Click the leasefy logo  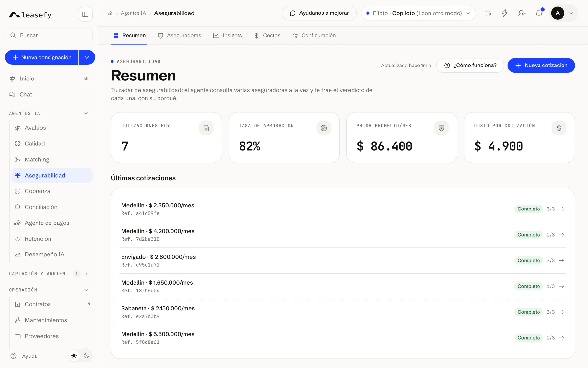point(30,15)
